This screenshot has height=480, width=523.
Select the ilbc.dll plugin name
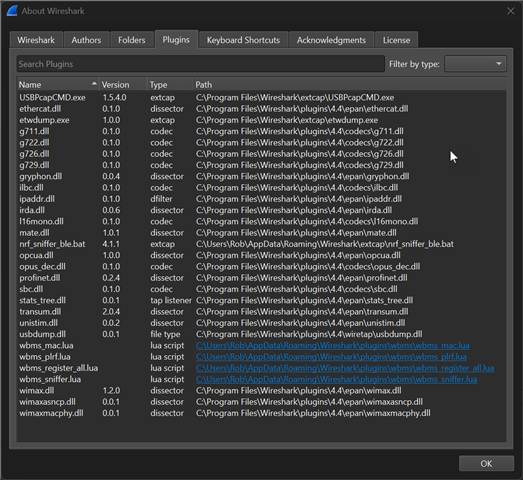[x=31, y=188]
